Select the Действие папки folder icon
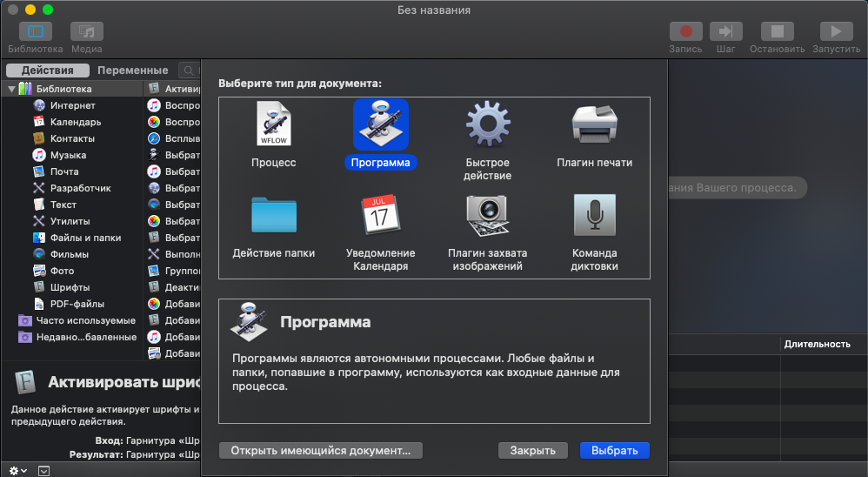 273,215
